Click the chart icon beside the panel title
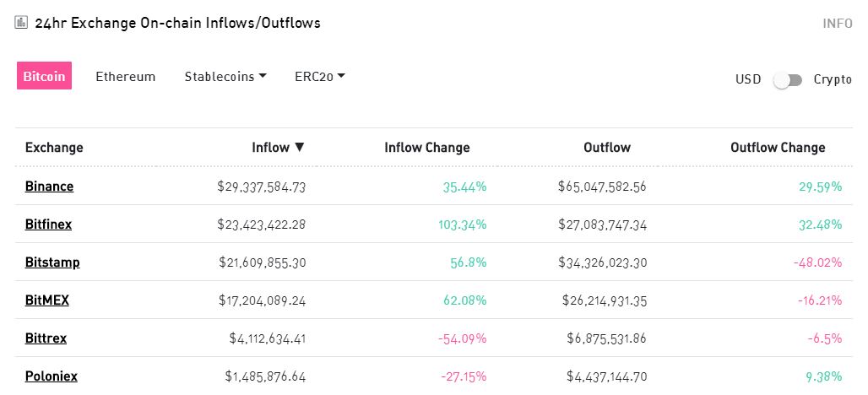Image resolution: width=868 pixels, height=395 pixels. point(22,23)
